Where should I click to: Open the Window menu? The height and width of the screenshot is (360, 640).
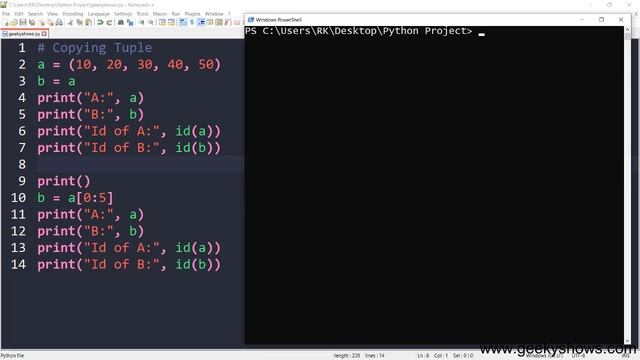(214, 14)
